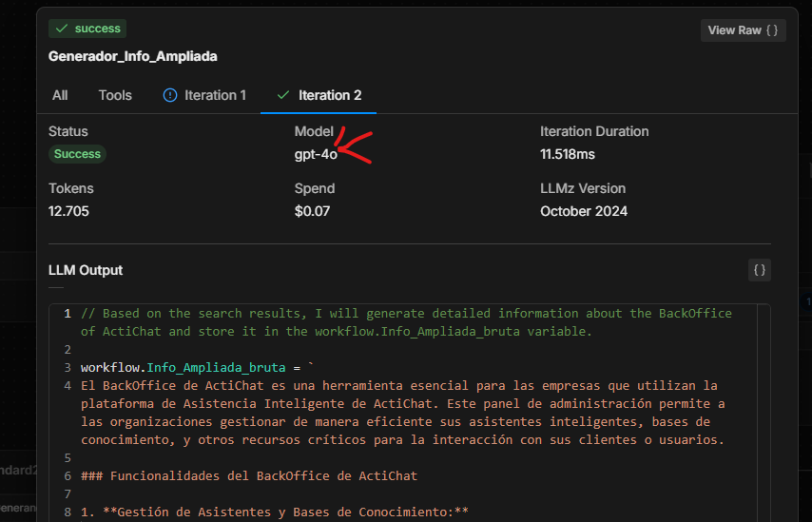Click the Funcionalidades del BackOffice heading line

248,475
